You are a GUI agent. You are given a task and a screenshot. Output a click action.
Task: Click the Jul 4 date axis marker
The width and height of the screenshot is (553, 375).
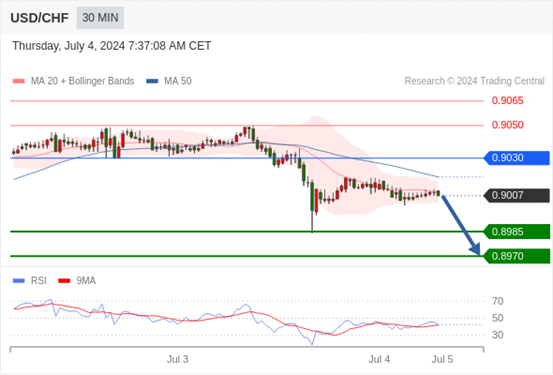point(379,359)
